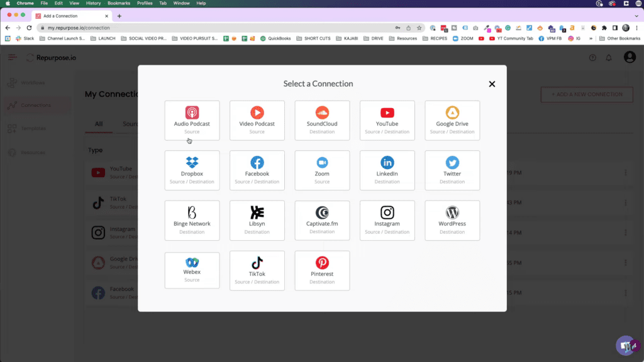Select the Audio Podcast connection

pos(192,121)
